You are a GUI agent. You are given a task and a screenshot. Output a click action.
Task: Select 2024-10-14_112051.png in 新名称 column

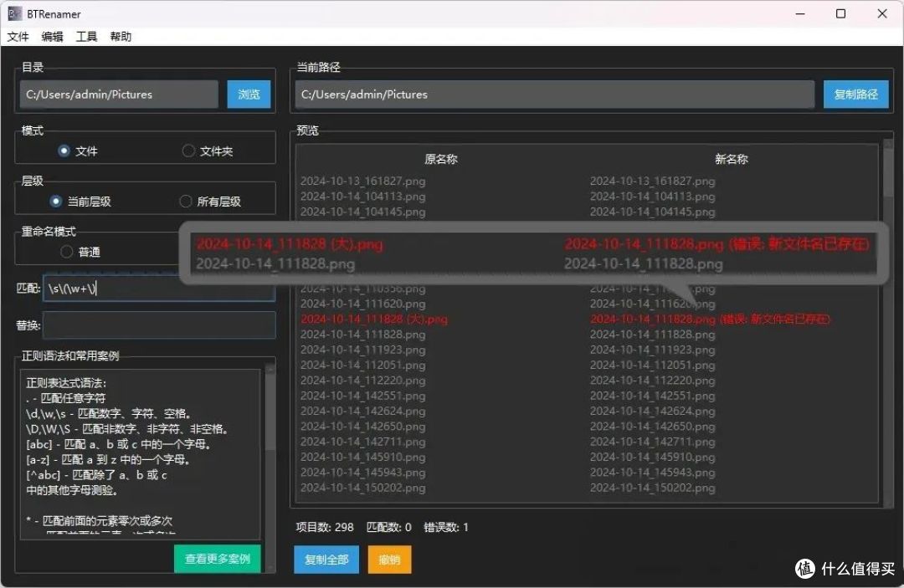click(653, 366)
